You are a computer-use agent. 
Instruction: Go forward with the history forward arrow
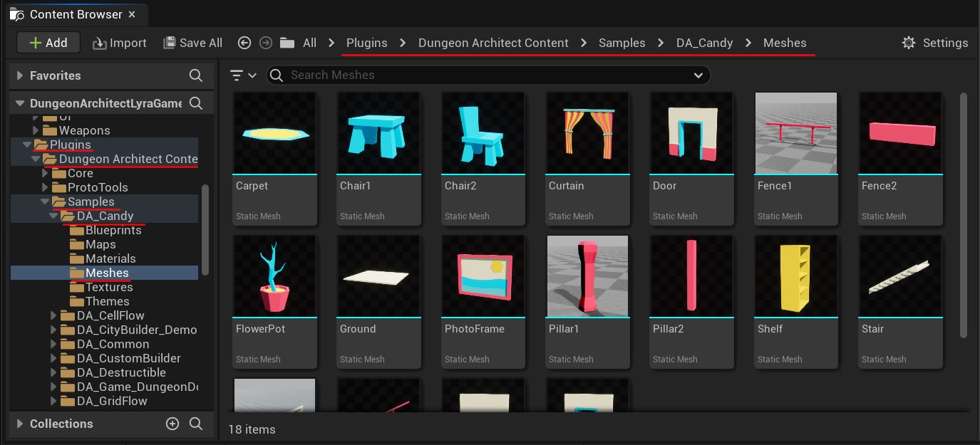266,43
